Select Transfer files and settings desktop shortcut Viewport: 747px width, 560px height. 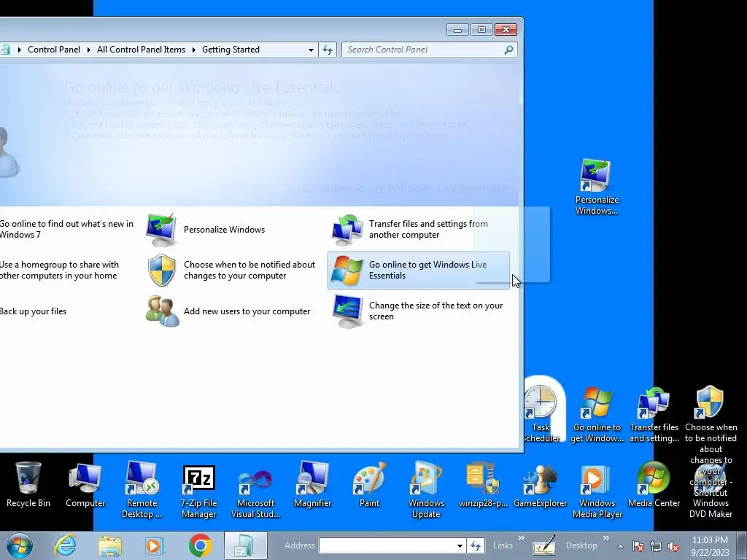[x=654, y=414]
